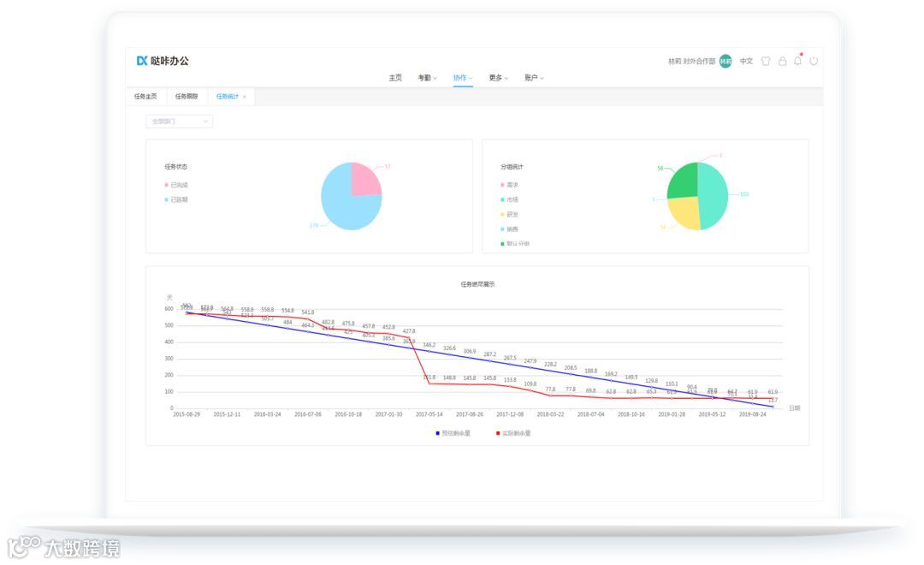Click the 2019-08-24 axis date

point(753,414)
